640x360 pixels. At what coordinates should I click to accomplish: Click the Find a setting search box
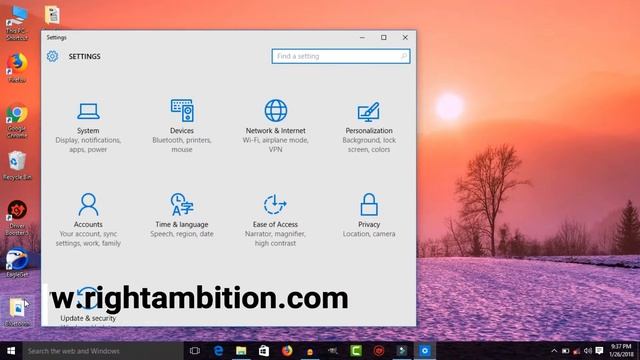(341, 56)
